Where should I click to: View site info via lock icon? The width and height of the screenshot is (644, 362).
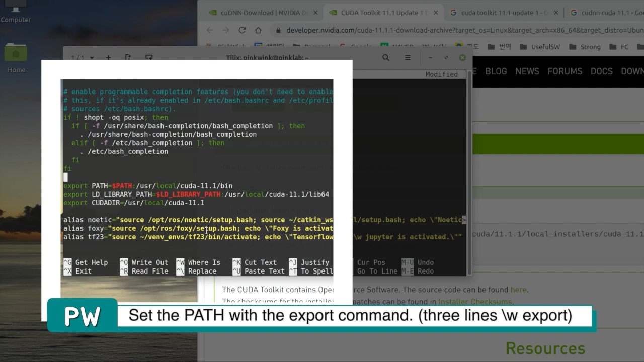tap(278, 30)
